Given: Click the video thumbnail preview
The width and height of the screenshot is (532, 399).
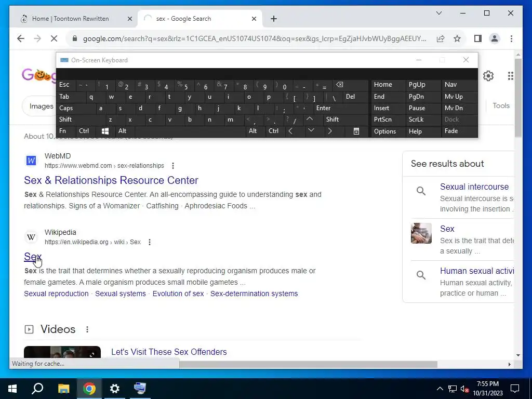Looking at the screenshot, I should (x=62, y=352).
